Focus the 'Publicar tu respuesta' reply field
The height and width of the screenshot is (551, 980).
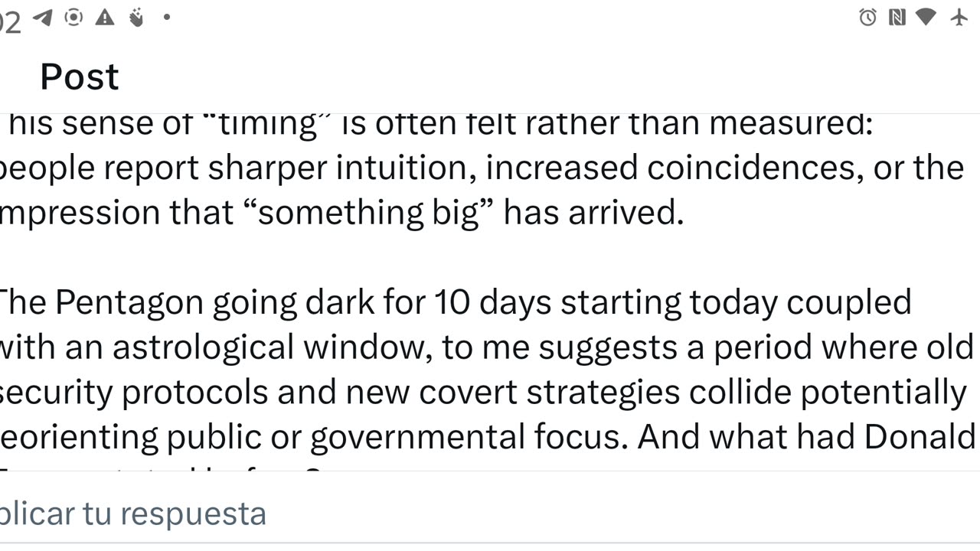point(490,513)
